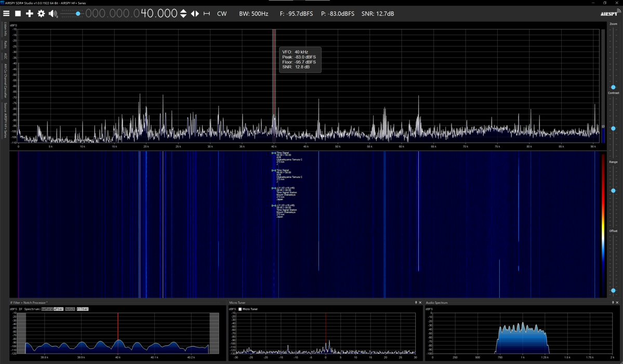
Task: Click the red VFO marker at 40 kHz
Action: pyautogui.click(x=274, y=85)
